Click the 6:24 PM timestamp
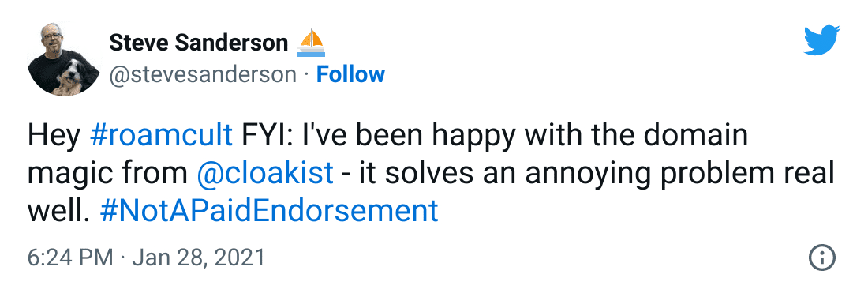Screen dimensions: 868x297 (x=69, y=258)
